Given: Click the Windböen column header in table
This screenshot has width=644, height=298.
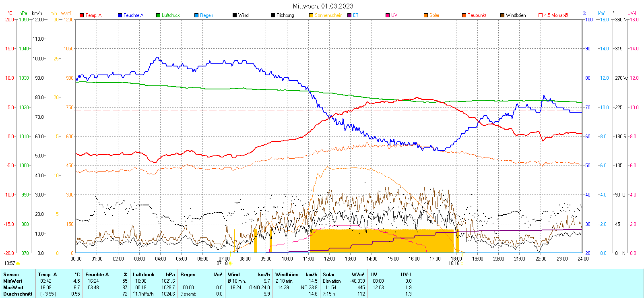Looking at the screenshot, I should (x=287, y=275).
